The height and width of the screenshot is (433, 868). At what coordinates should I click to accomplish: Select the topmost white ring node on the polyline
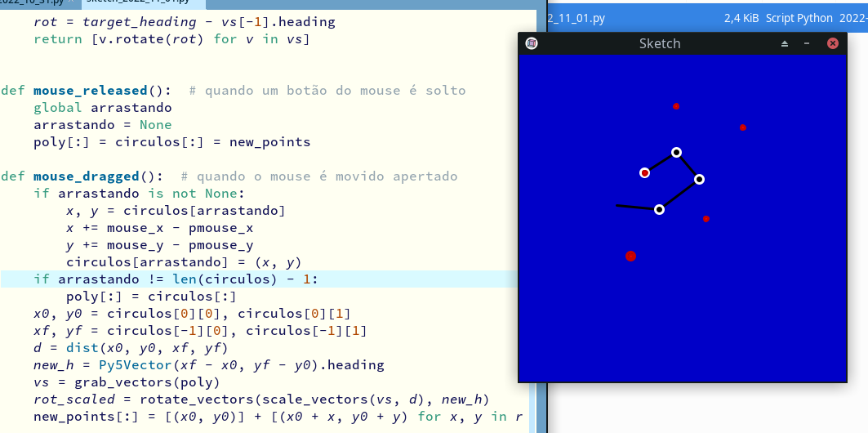click(676, 152)
